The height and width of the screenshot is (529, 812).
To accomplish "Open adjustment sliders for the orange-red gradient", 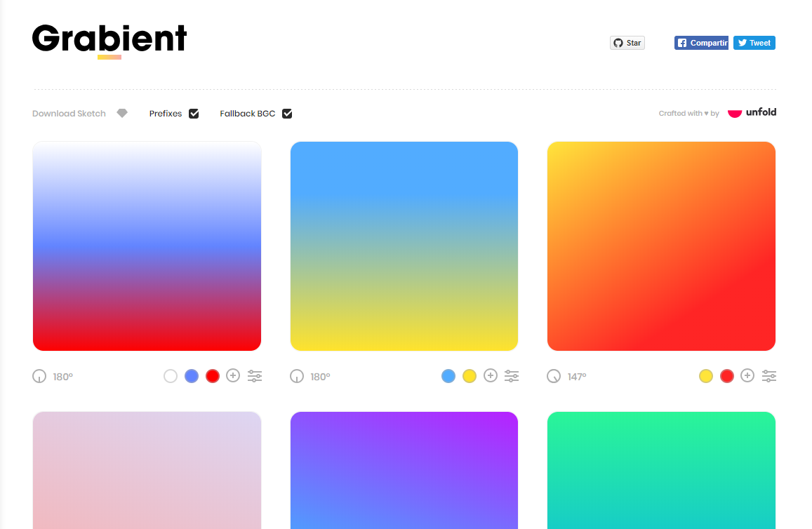I will 769,376.
